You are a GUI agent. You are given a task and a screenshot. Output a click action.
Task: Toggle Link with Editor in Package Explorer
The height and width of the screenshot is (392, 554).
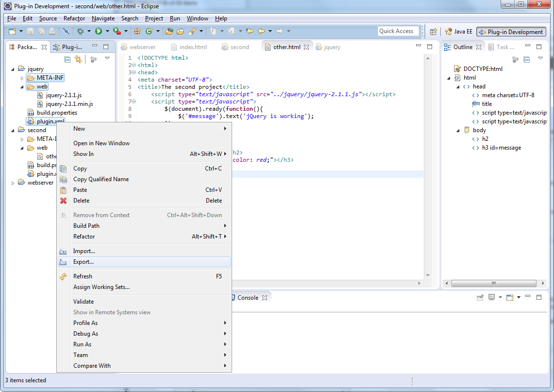[78, 59]
